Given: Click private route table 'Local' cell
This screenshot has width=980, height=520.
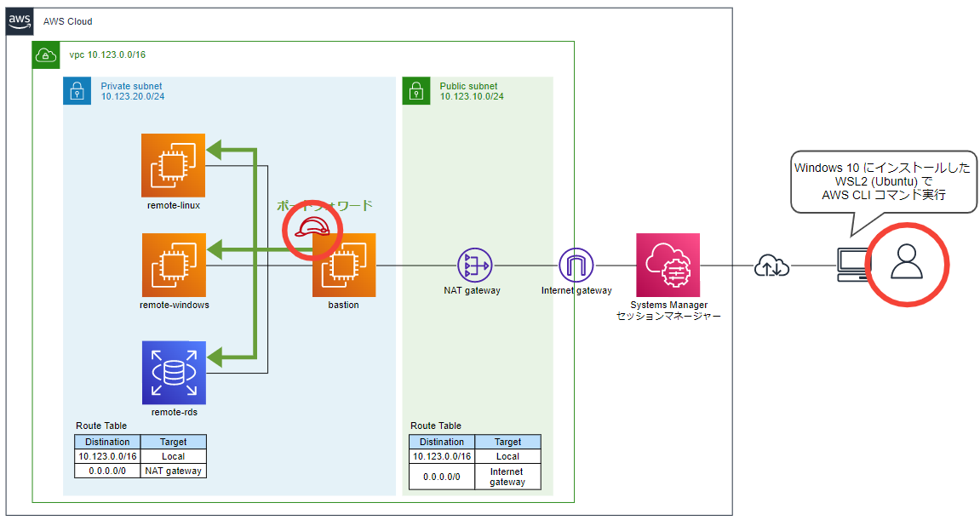Looking at the screenshot, I should (173, 456).
